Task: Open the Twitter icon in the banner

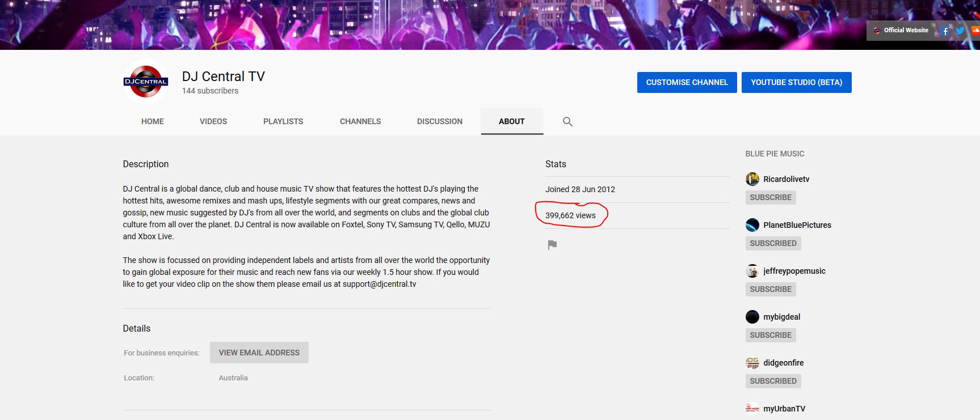Action: click(x=960, y=31)
